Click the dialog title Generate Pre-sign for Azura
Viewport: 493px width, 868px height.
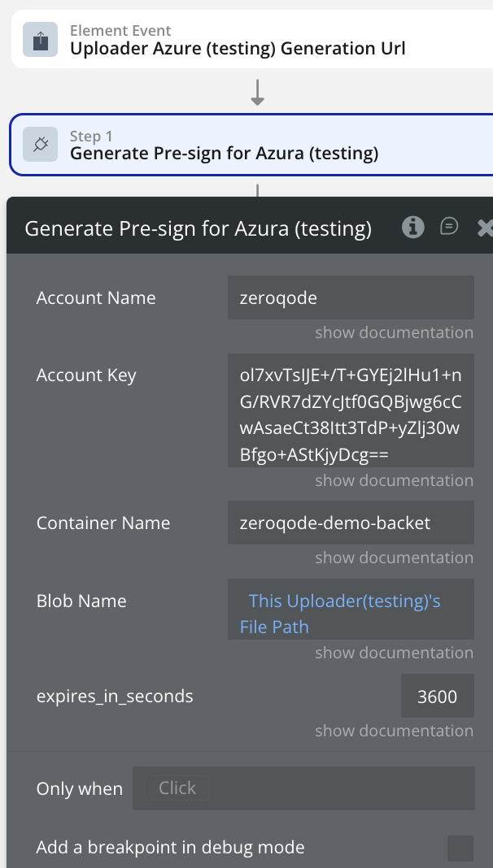[x=199, y=228]
